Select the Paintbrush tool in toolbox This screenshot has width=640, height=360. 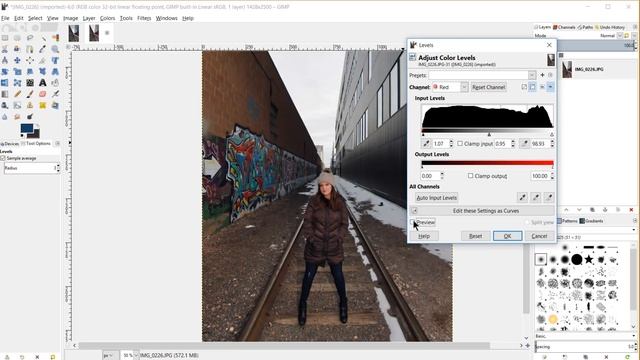(30, 94)
